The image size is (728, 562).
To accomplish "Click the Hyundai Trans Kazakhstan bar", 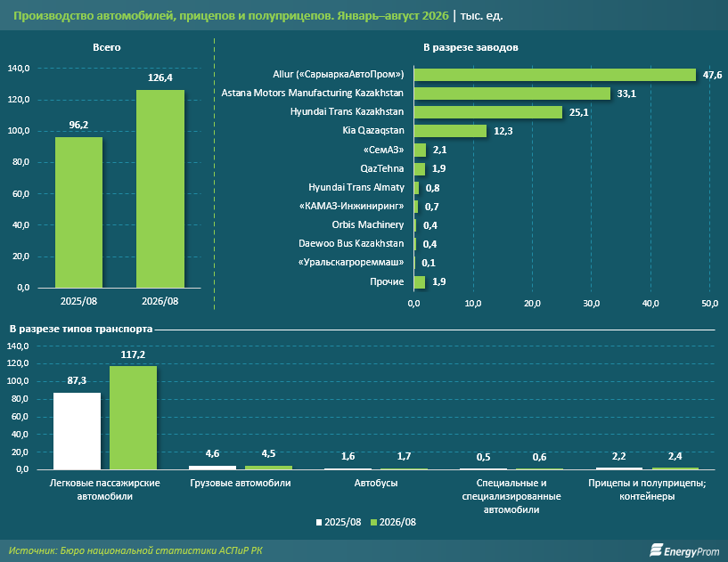I will (x=488, y=112).
